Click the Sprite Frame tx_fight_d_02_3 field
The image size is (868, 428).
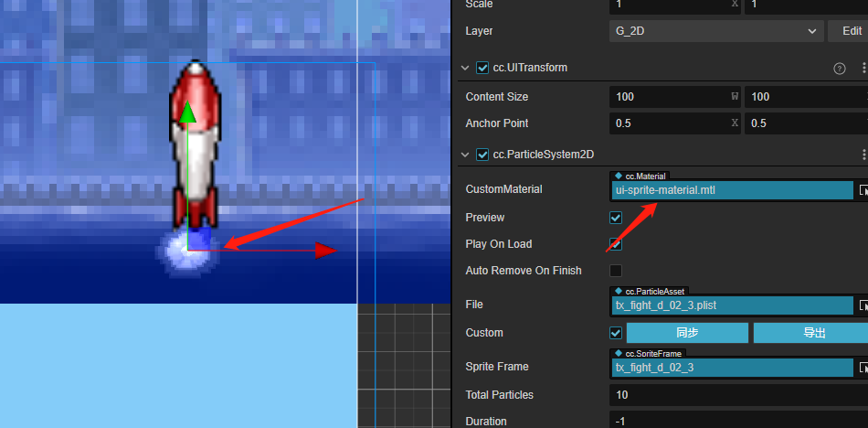click(733, 368)
